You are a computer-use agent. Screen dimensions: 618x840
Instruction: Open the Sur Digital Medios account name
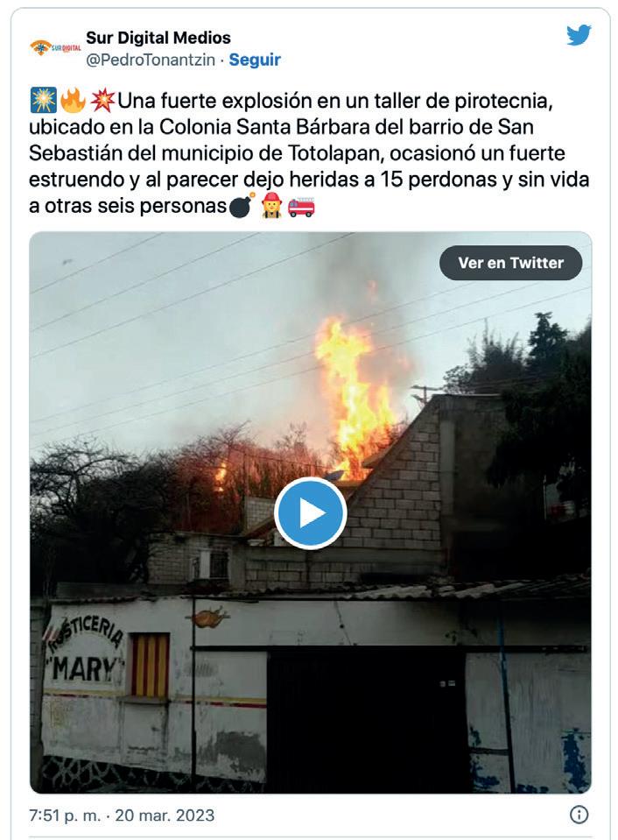pos(158,38)
